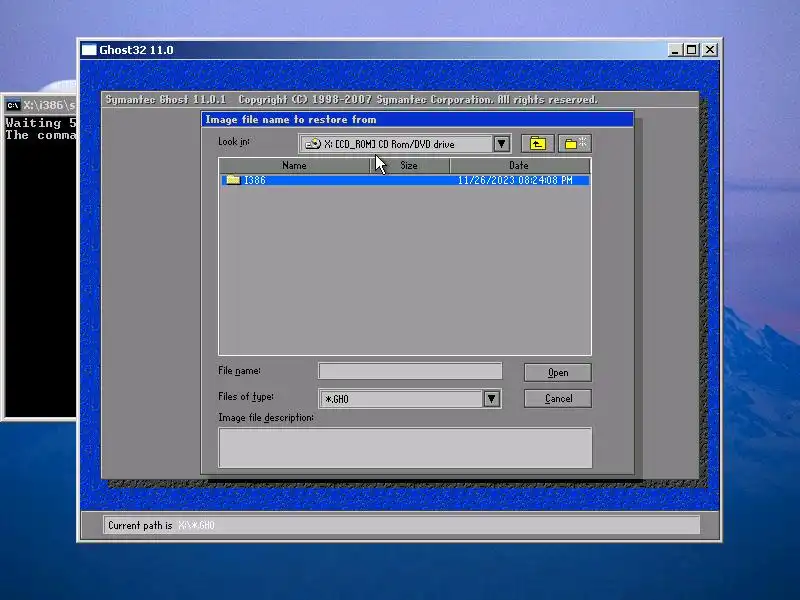Select the I386 folder icon
Screen dimensions: 800x600
(x=233, y=180)
